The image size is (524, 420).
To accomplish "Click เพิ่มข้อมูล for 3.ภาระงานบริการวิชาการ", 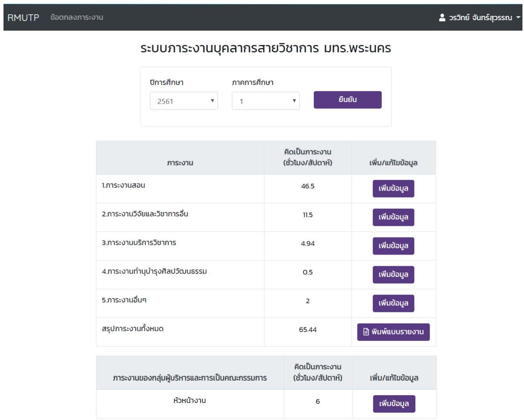I will click(393, 246).
